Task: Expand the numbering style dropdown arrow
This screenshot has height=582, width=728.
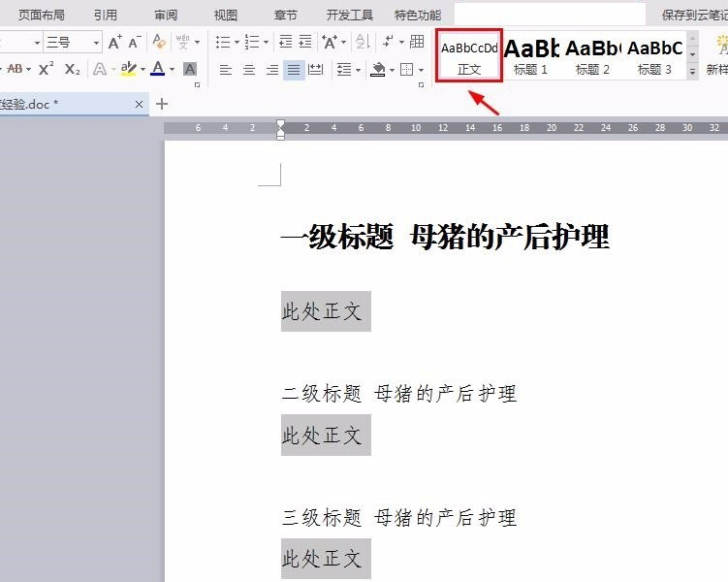Action: coord(266,43)
